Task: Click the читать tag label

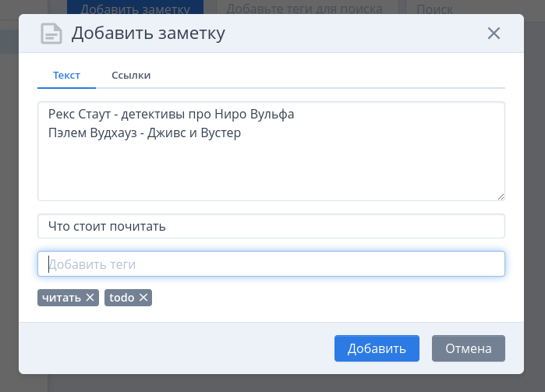Action: pos(62,298)
